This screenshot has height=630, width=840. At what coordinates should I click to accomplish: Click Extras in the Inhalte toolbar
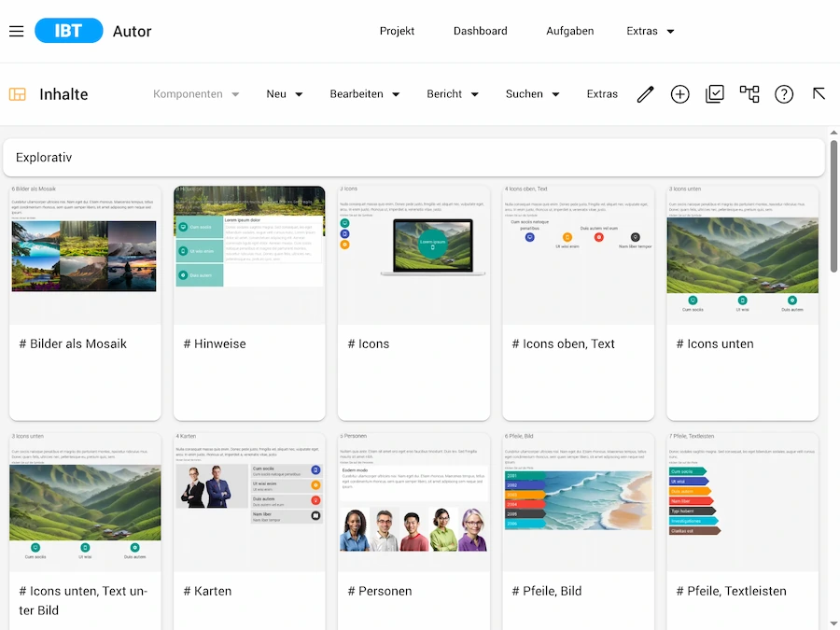coord(602,94)
